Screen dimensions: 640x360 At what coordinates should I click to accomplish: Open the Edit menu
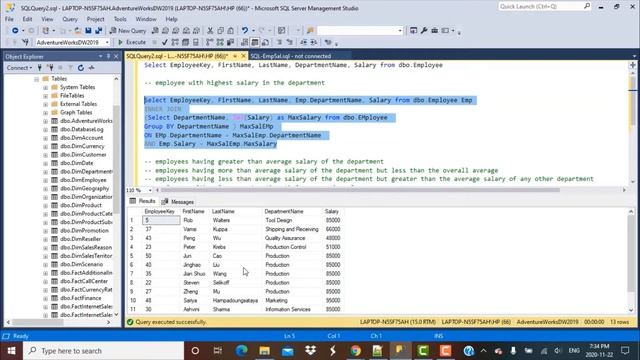pyautogui.click(x=27, y=19)
